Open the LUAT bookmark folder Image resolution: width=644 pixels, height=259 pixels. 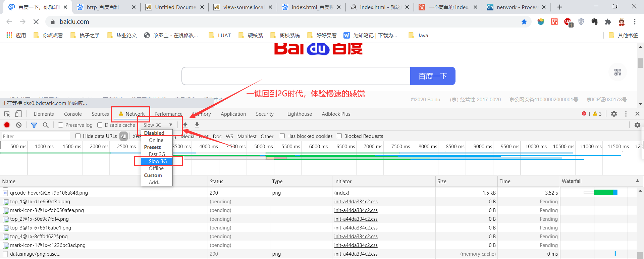(220, 35)
